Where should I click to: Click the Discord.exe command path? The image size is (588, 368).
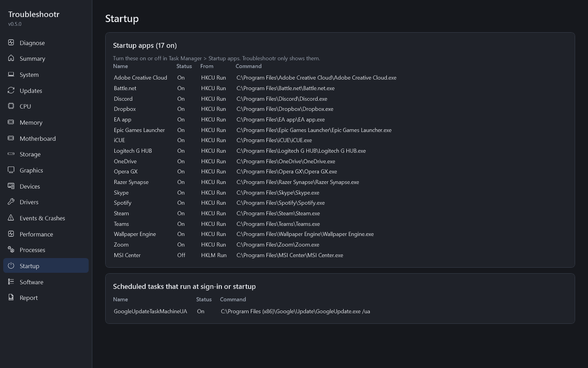pyautogui.click(x=282, y=99)
